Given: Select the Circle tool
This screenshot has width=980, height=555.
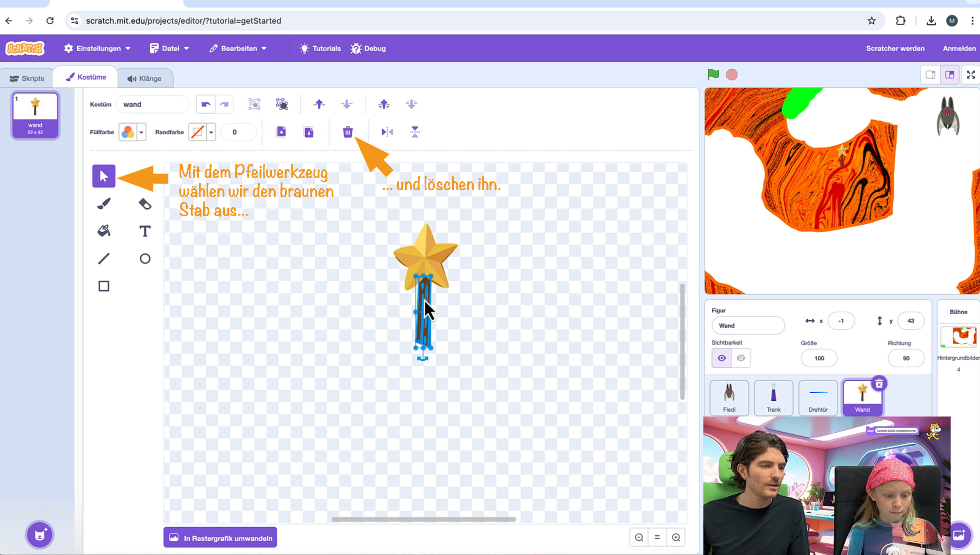Looking at the screenshot, I should 145,258.
